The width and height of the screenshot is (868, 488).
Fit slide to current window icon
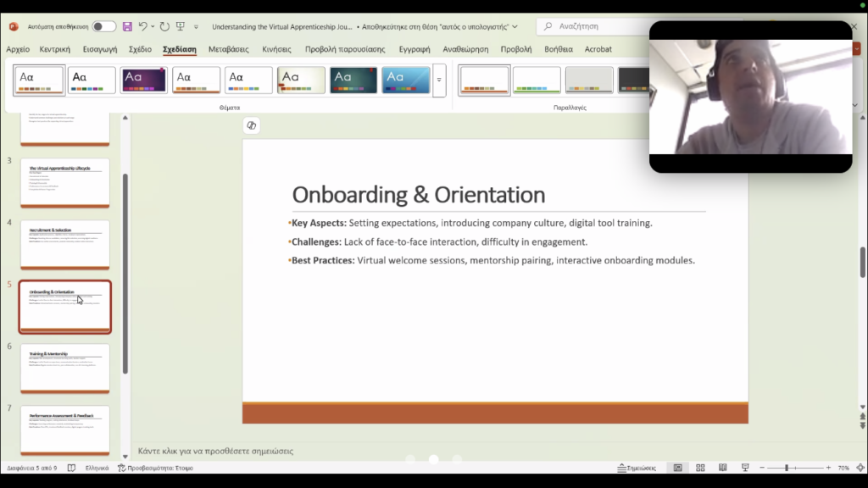coord(860,468)
